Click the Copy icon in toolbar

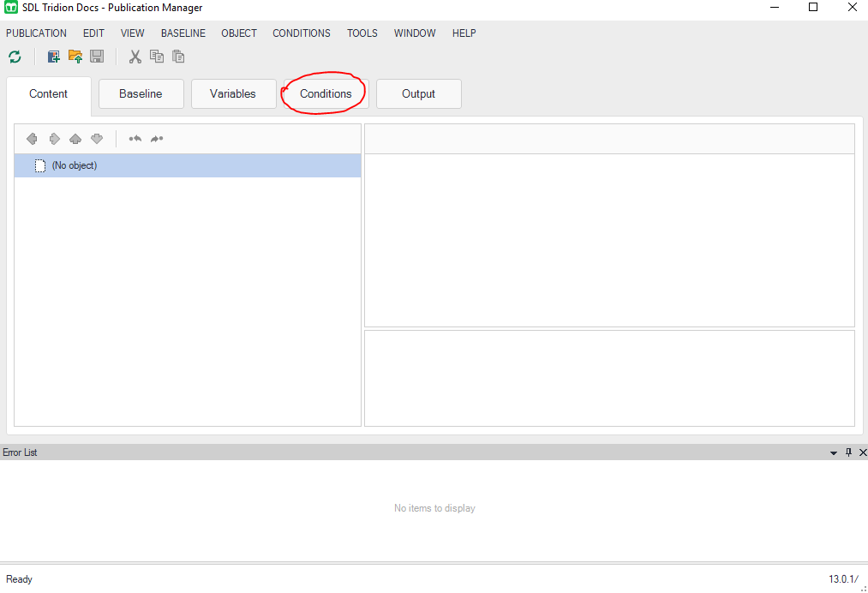157,57
